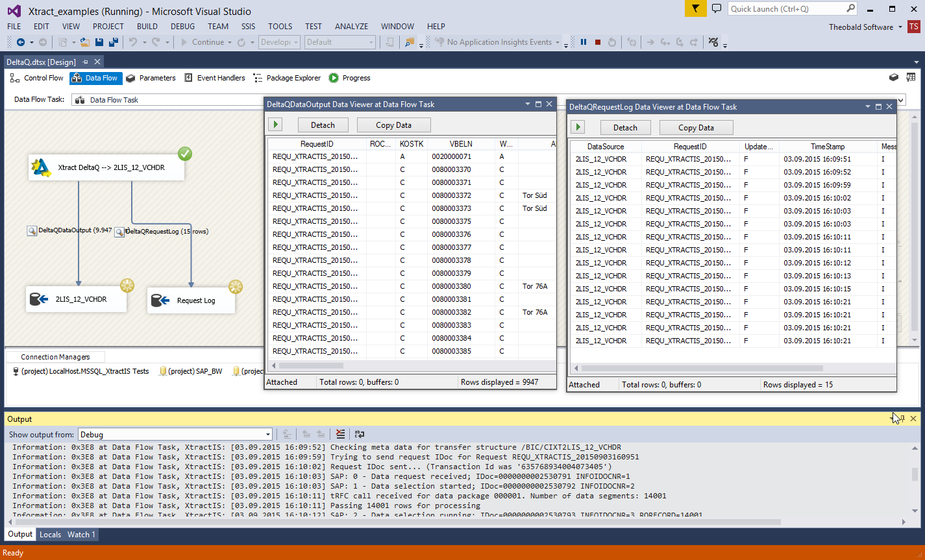Screen dimensions: 925x560
Task: Save the current file with the single-disk icon
Action: point(99,42)
